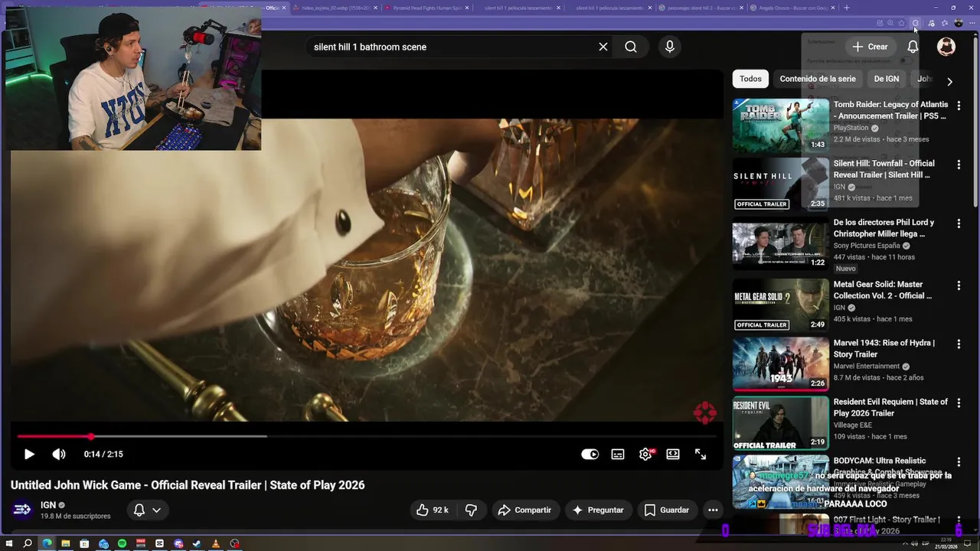Open the Crear menu
The image size is (980, 551).
tap(871, 47)
